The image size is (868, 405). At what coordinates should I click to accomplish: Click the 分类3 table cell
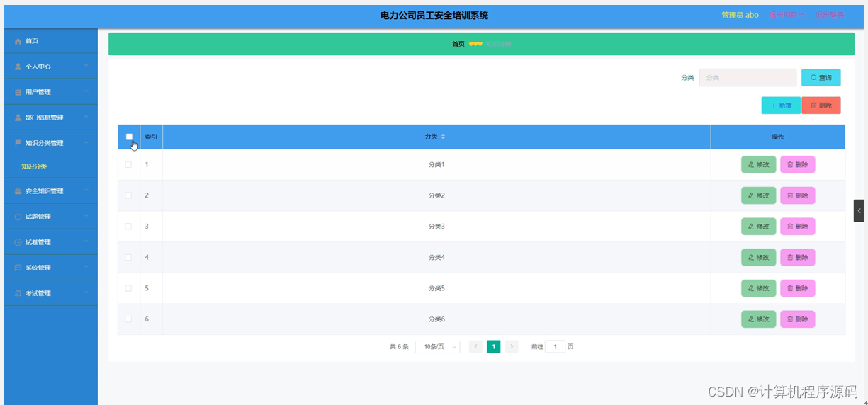(436, 227)
